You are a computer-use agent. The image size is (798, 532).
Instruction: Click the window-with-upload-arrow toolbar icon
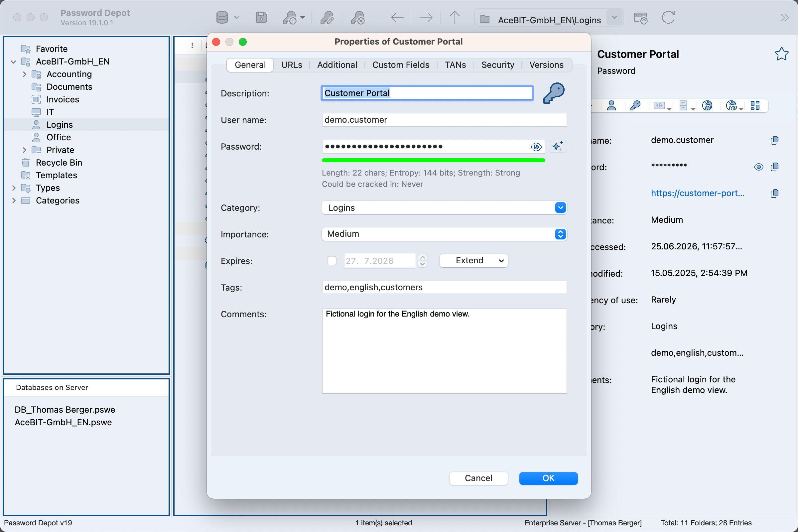point(641,18)
